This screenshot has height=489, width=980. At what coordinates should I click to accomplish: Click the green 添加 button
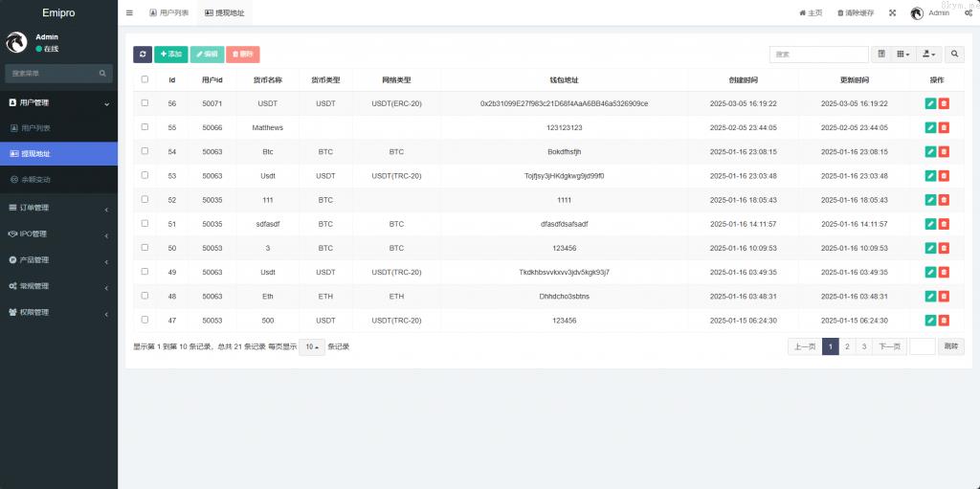click(170, 55)
